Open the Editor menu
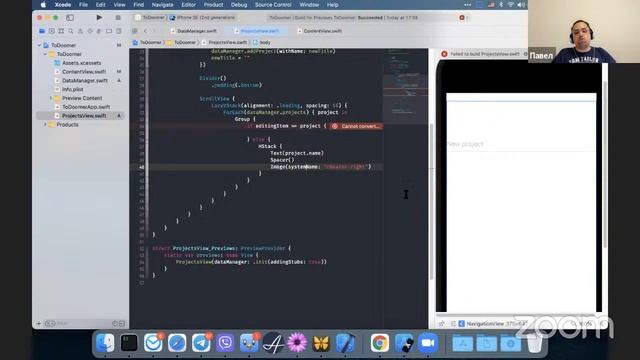The image size is (640, 360). pos(189,5)
